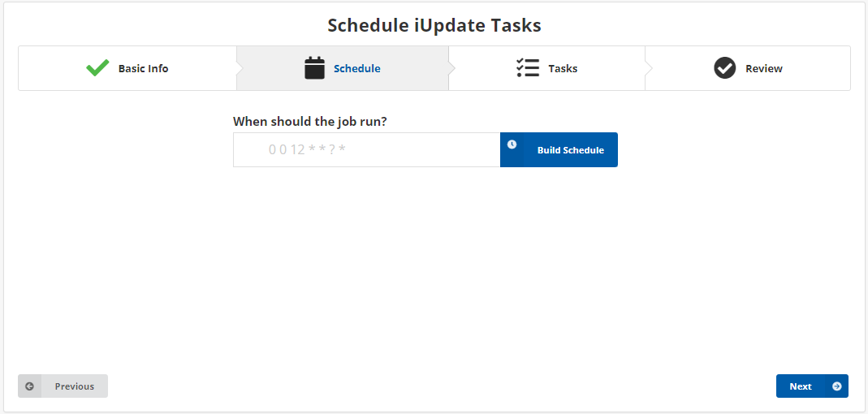Open the Review step
868x414 pixels.
(763, 68)
